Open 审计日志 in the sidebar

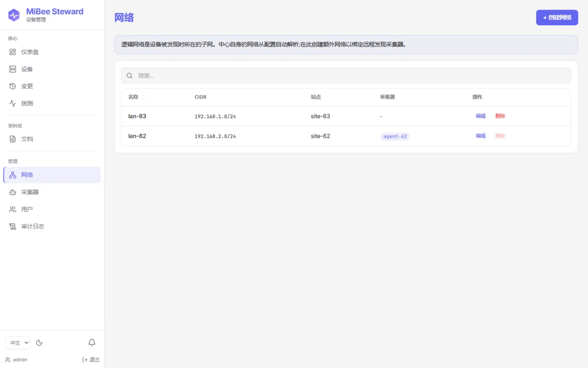click(x=52, y=227)
